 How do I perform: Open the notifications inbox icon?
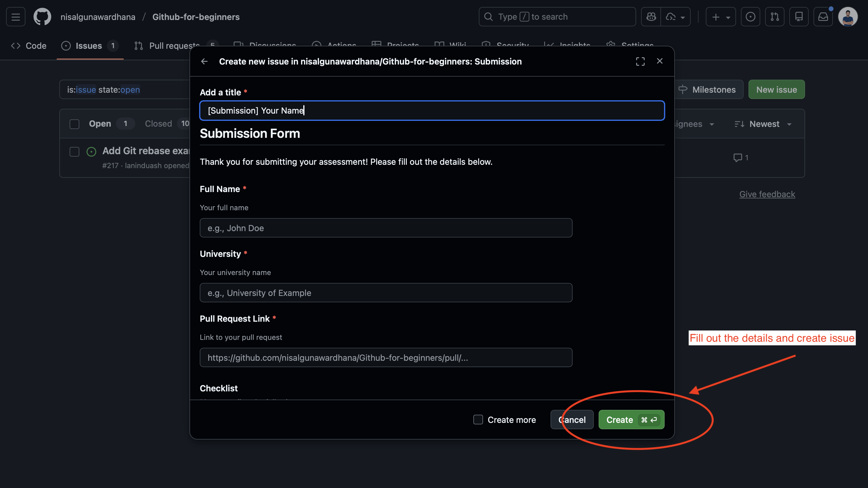point(823,17)
